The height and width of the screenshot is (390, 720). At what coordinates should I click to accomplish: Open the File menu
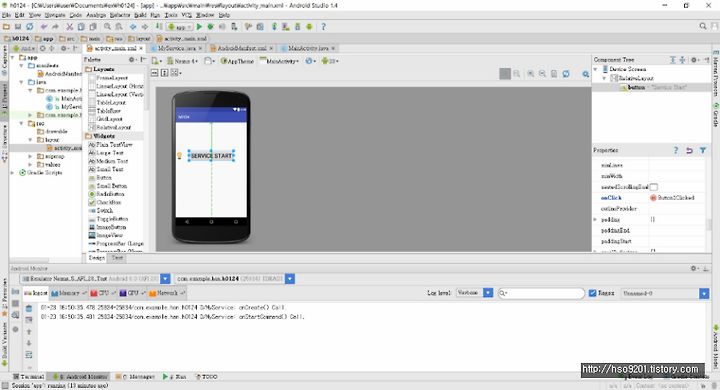point(6,15)
